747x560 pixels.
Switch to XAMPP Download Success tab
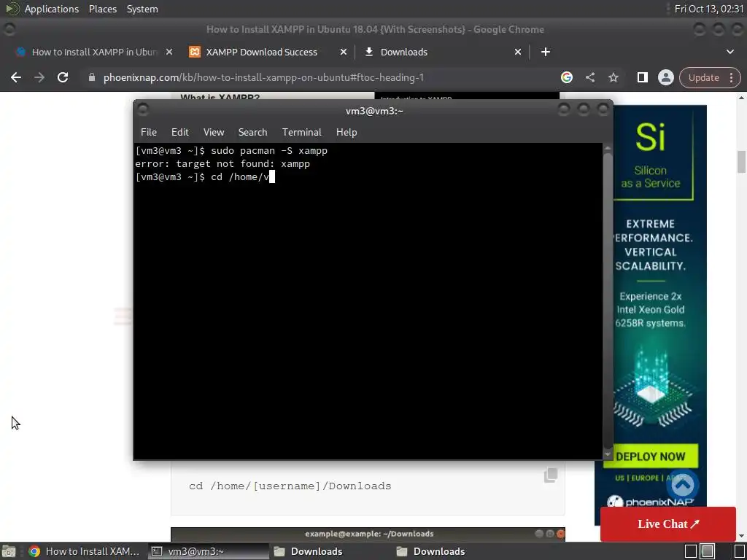[262, 52]
